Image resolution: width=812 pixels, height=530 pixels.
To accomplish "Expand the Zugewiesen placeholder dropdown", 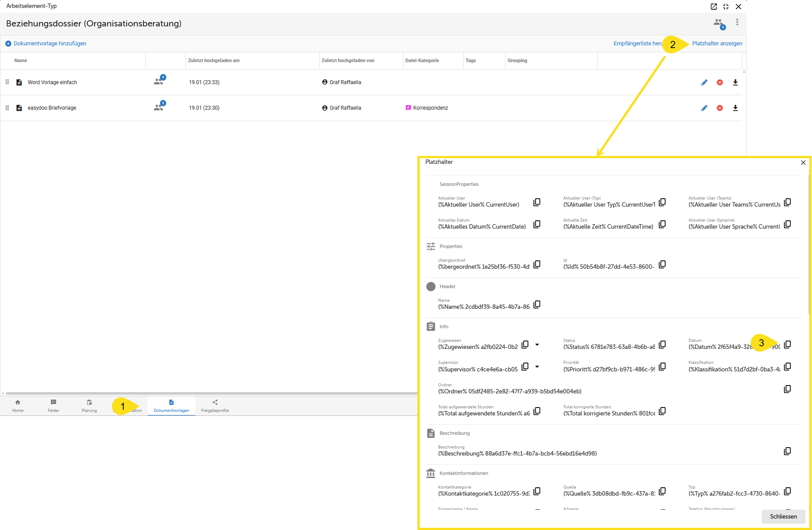I will (537, 345).
